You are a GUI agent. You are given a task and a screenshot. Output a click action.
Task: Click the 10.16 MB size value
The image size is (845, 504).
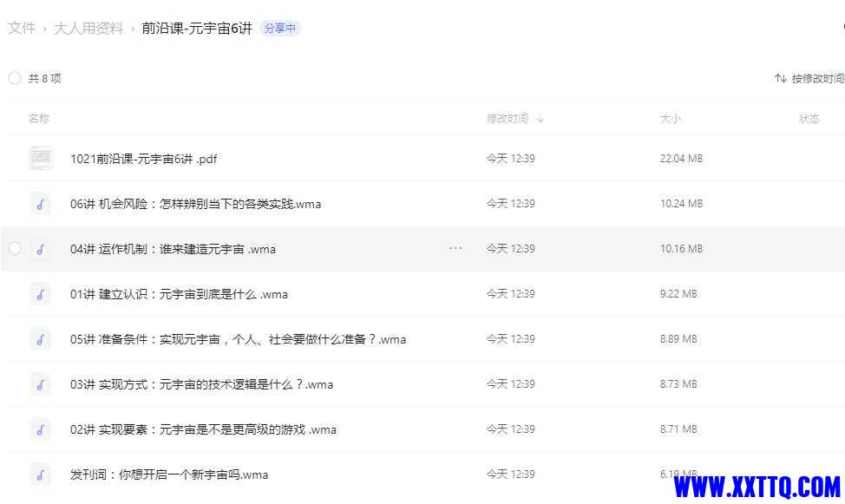[x=681, y=249]
